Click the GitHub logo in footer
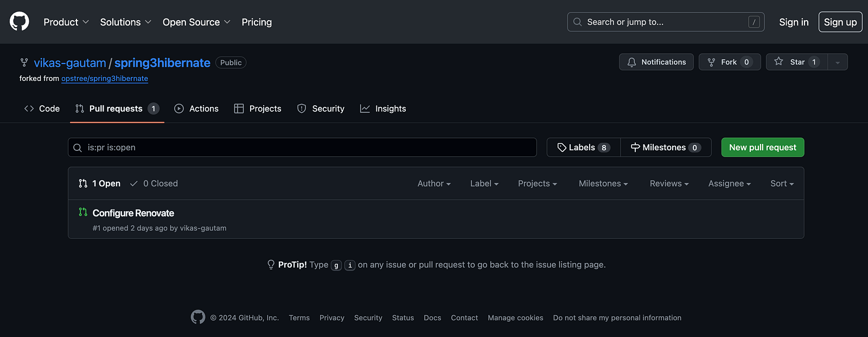This screenshot has width=868, height=337. click(x=198, y=317)
